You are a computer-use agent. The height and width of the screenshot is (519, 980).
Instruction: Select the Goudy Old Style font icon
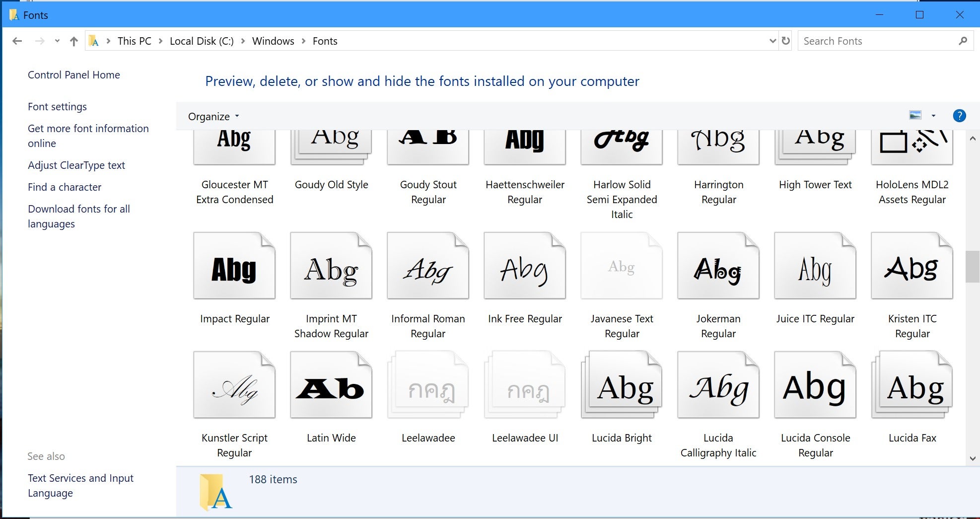331,148
